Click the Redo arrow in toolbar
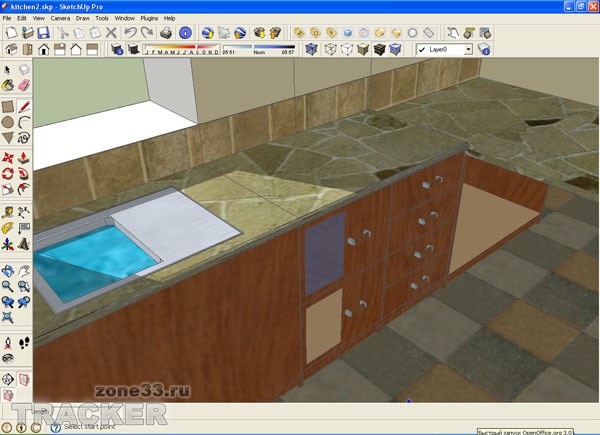The width and height of the screenshot is (600, 435). click(147, 33)
